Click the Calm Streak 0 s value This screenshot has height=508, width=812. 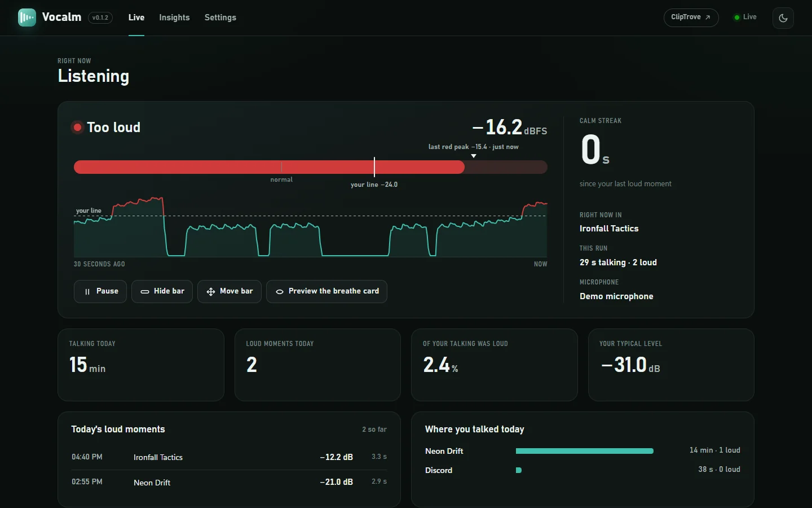click(x=595, y=150)
